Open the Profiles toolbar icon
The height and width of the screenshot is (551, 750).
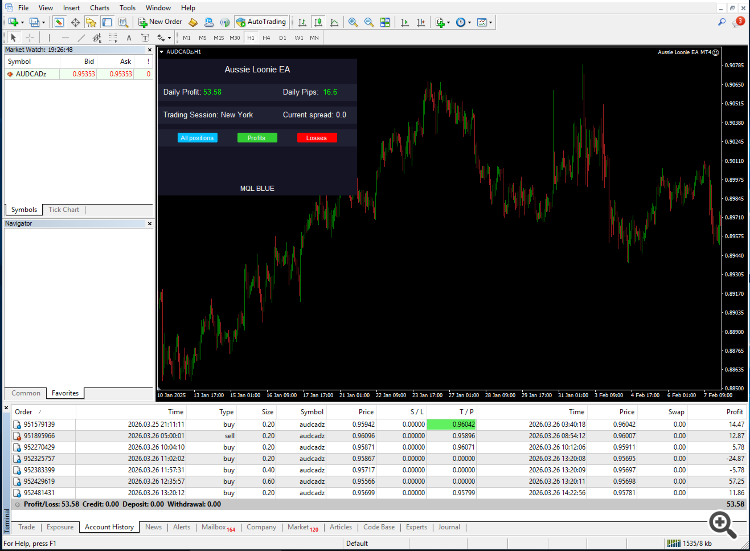[34, 22]
